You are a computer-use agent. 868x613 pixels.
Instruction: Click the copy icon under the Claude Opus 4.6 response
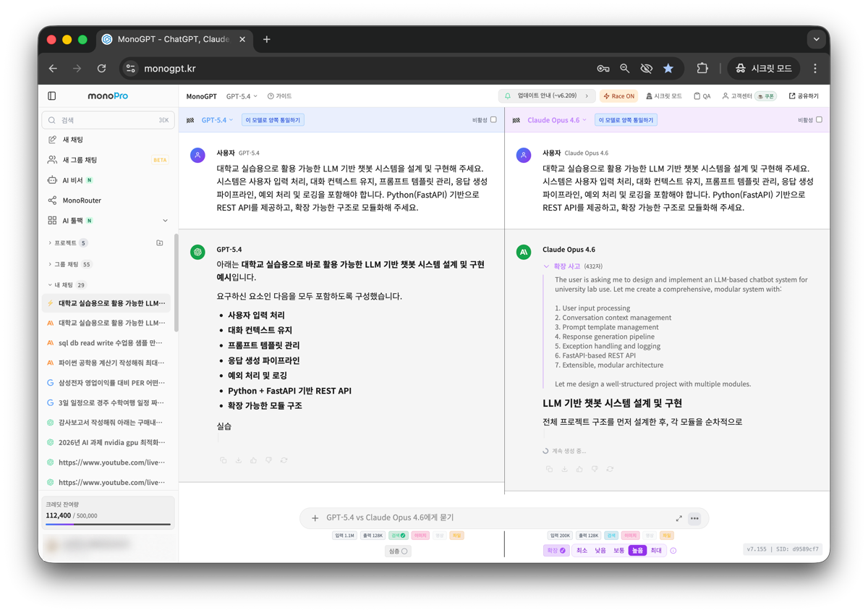click(x=549, y=469)
